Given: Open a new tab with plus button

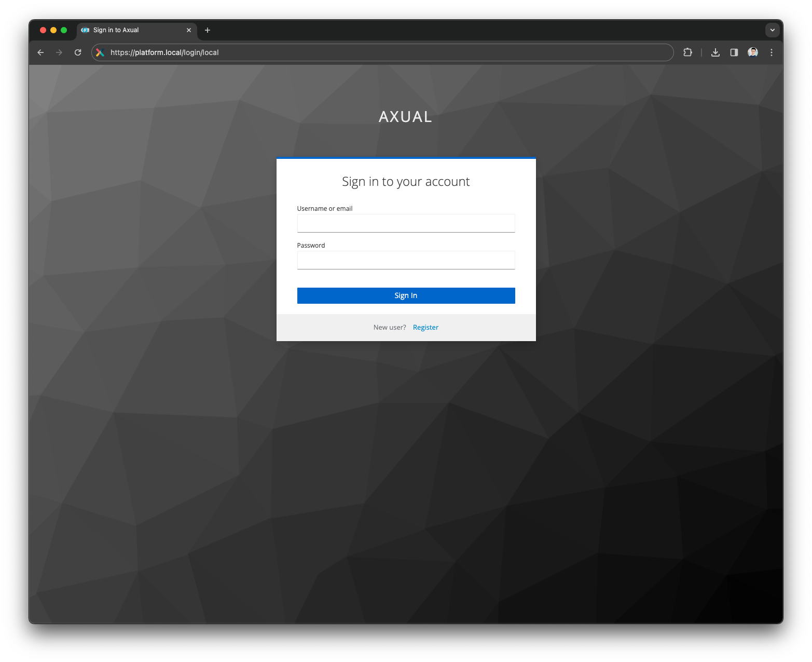Looking at the screenshot, I should point(208,30).
